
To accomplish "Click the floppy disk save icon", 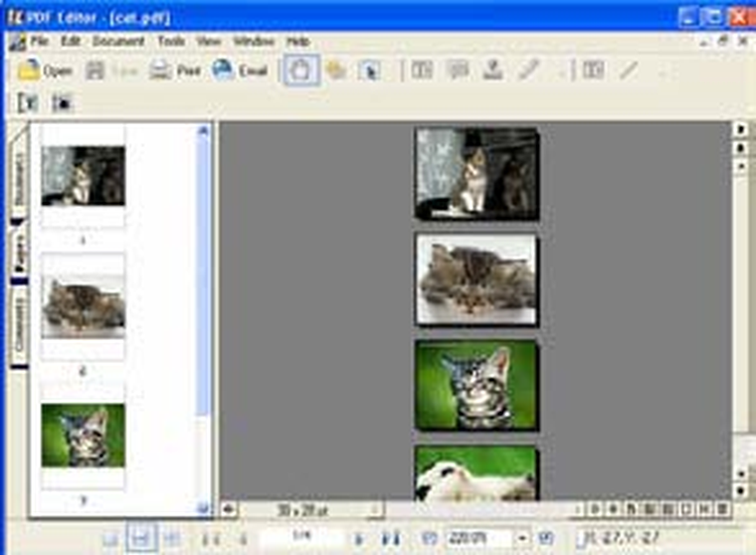I will [x=94, y=71].
